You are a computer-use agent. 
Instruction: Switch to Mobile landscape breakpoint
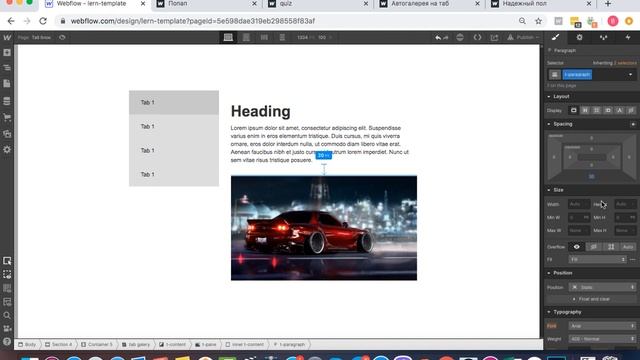[264, 37]
